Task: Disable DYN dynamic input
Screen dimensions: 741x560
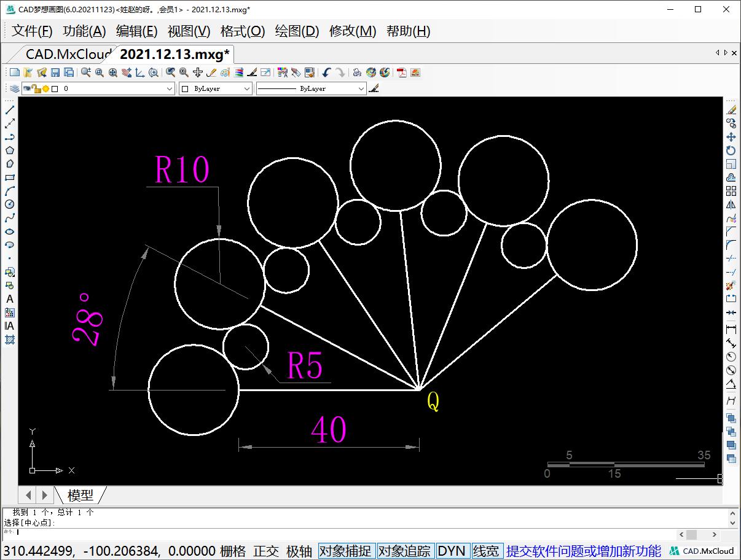Action: (452, 551)
